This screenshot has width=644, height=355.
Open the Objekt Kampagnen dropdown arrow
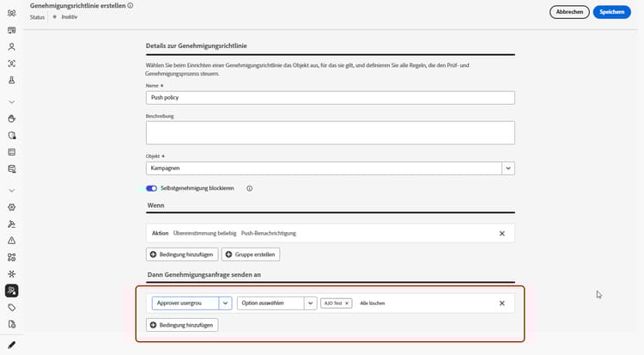coord(508,168)
